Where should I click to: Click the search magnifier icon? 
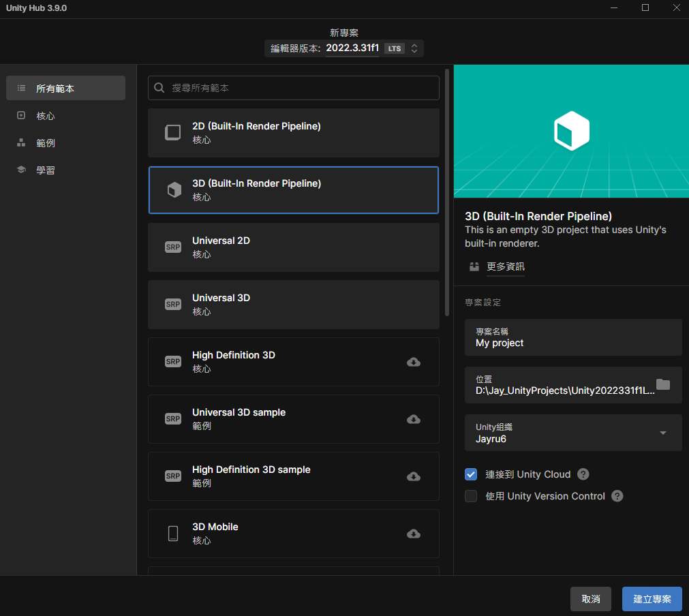coord(159,88)
